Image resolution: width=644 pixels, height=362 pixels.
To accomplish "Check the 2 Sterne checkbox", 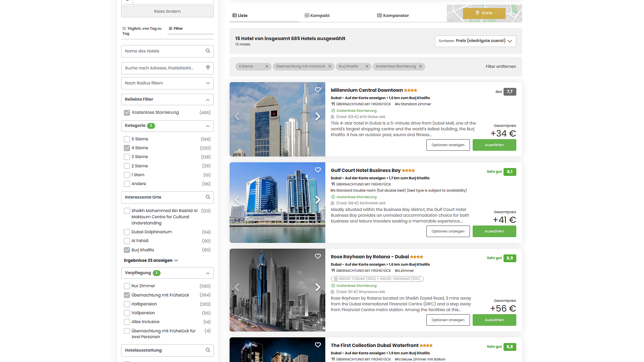I will pyautogui.click(x=127, y=166).
